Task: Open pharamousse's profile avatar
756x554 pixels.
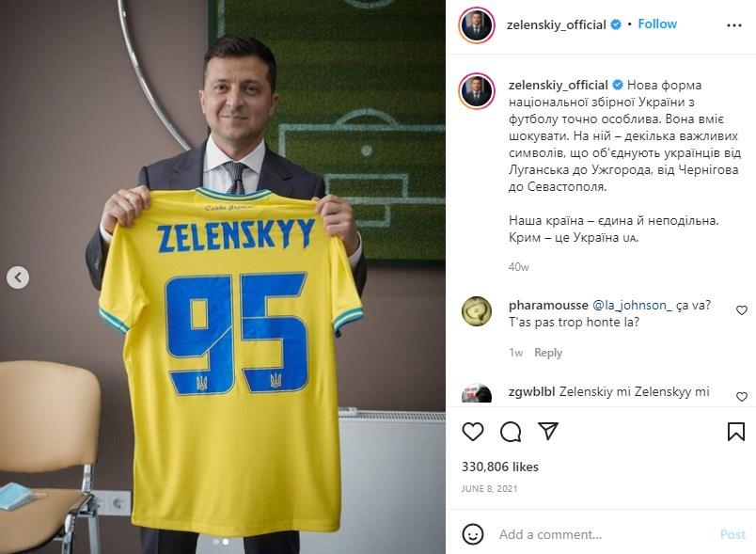Action: tap(477, 311)
